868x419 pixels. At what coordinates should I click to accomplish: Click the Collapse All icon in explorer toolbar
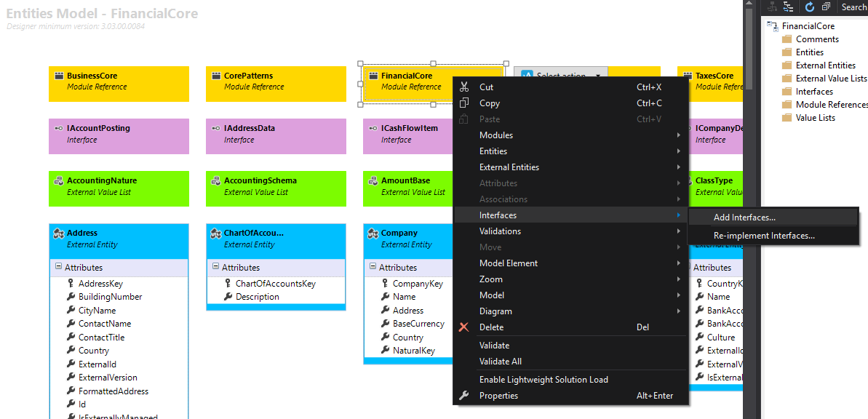pyautogui.click(x=826, y=7)
